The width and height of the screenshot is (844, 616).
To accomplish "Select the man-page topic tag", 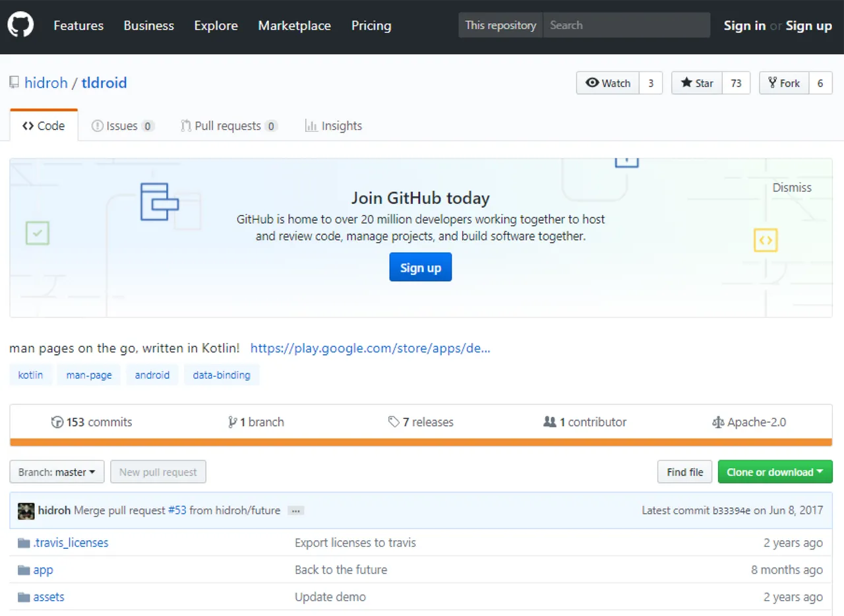I will click(x=89, y=375).
